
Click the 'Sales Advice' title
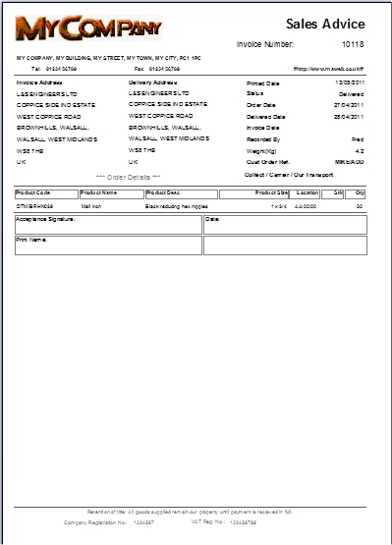click(325, 24)
